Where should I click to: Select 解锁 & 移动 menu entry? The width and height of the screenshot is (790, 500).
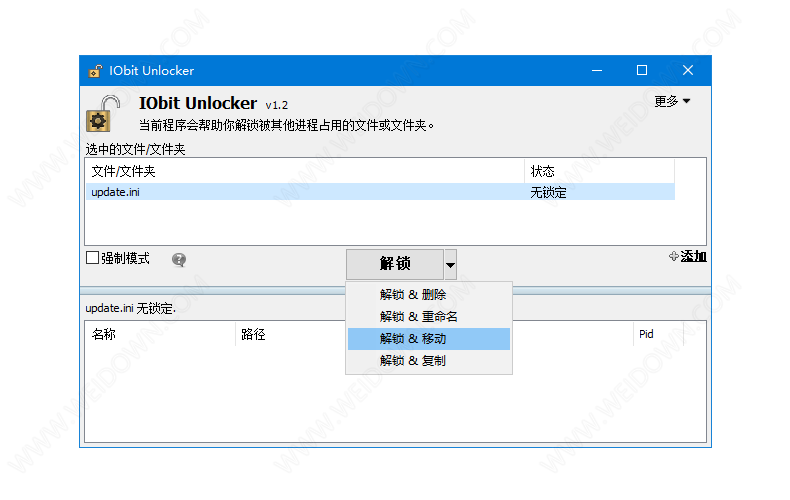(429, 339)
